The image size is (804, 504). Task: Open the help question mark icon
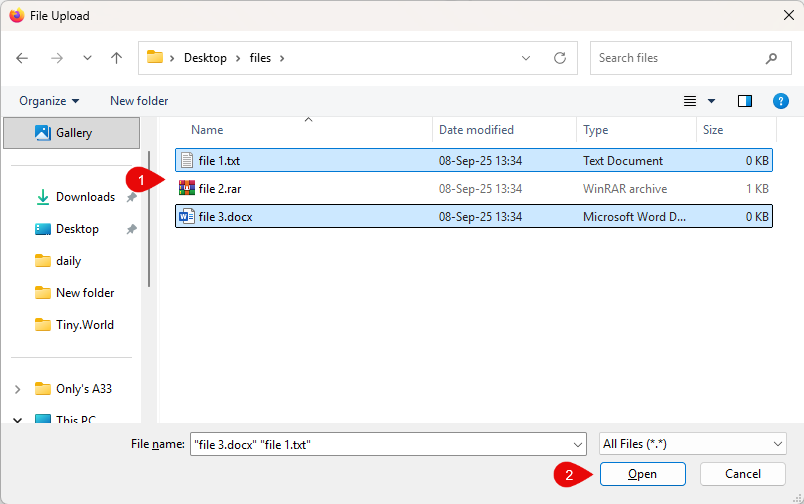click(781, 101)
